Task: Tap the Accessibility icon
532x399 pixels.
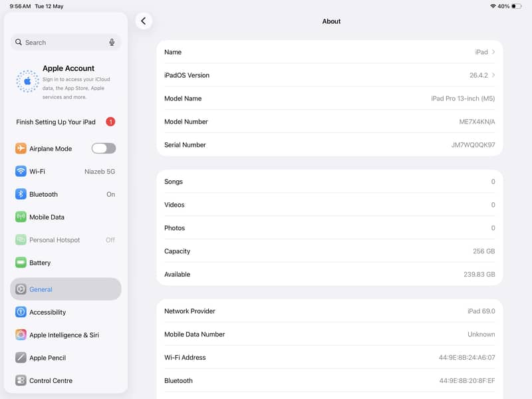Action: (21, 312)
